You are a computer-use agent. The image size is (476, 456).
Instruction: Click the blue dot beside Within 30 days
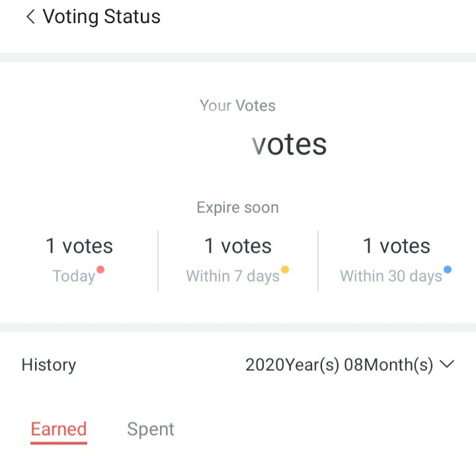click(448, 269)
